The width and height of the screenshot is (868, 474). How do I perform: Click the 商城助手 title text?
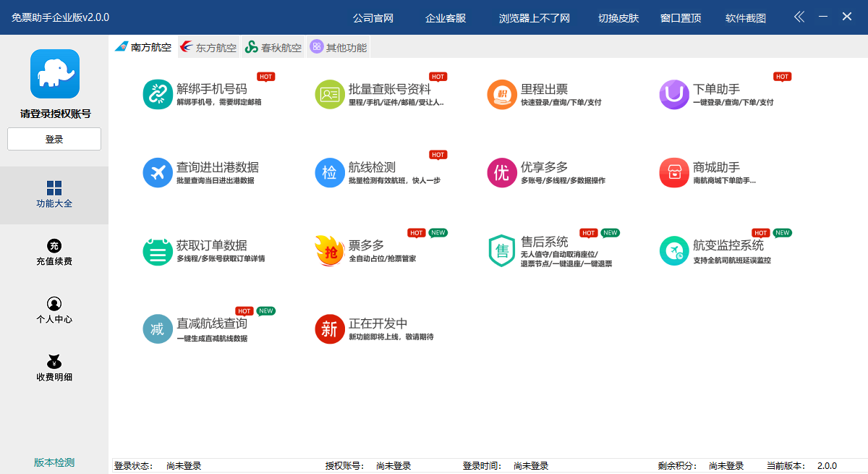coord(716,167)
